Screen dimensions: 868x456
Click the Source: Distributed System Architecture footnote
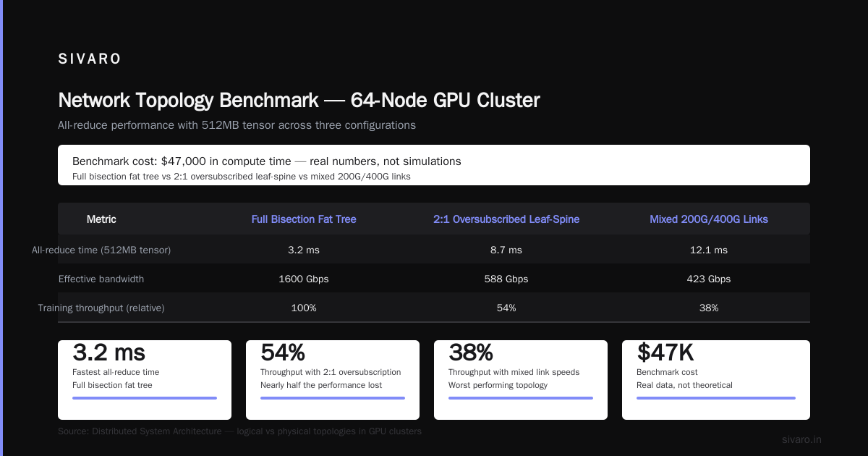coord(239,431)
